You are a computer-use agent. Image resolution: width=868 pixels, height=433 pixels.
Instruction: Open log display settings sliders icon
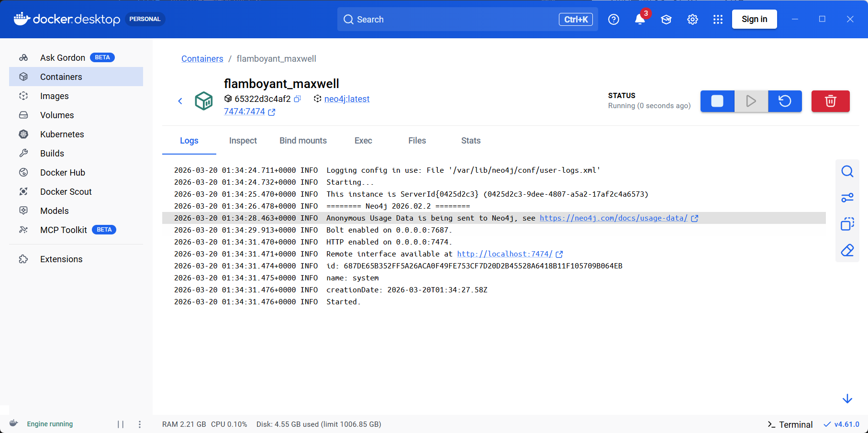tap(847, 198)
